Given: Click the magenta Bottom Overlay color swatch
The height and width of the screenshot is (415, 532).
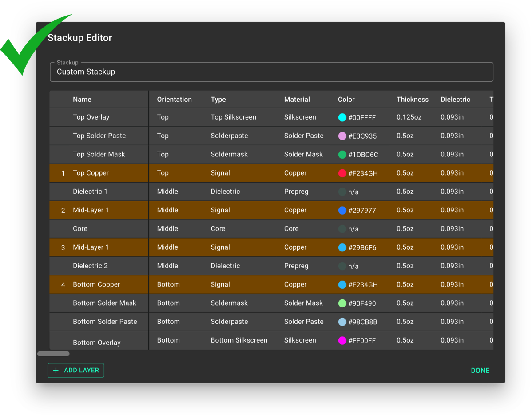Looking at the screenshot, I should [342, 340].
